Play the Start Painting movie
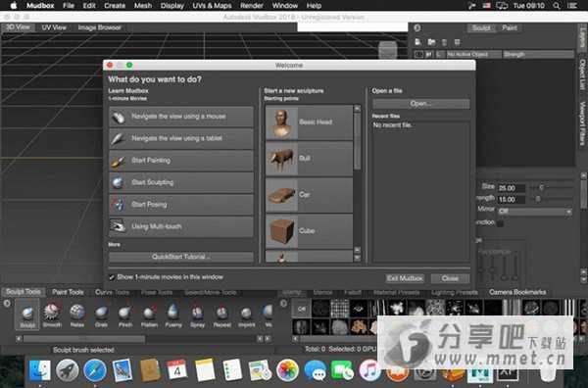The width and height of the screenshot is (588, 388). click(x=181, y=161)
